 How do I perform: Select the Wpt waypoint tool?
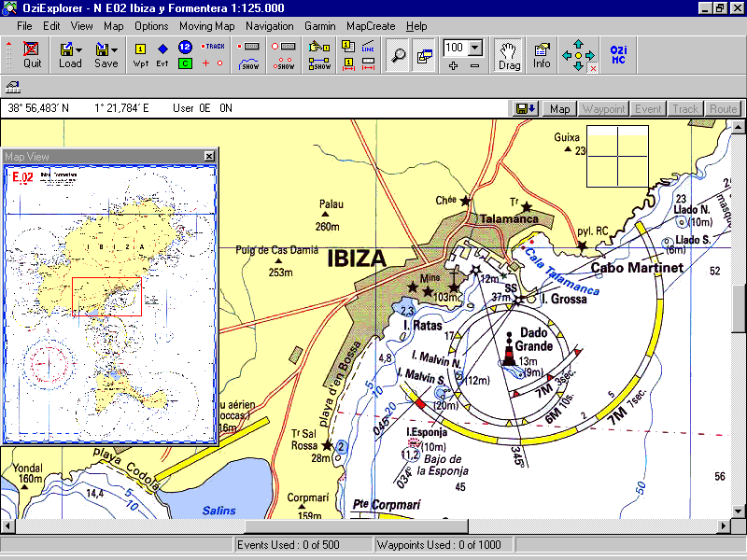coord(140,55)
